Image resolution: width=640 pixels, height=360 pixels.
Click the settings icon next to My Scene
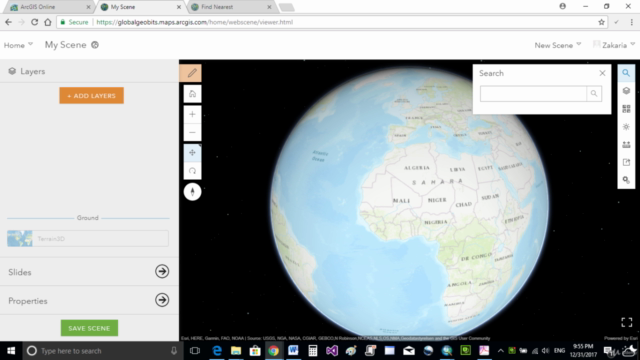point(95,45)
